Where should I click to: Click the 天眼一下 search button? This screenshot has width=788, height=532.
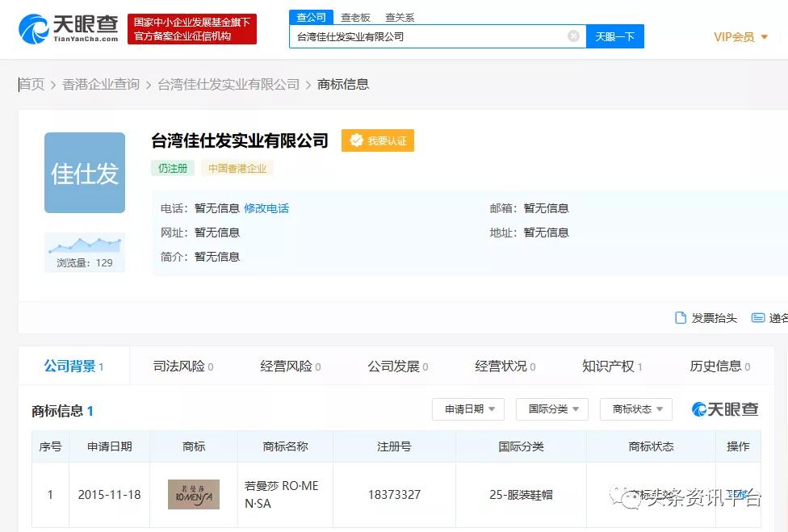[x=615, y=36]
